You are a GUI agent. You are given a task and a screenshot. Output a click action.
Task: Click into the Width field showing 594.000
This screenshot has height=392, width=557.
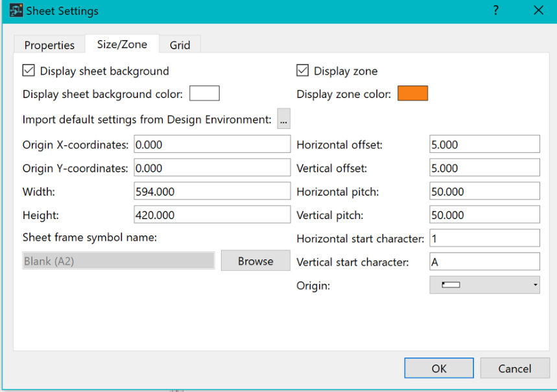(212, 191)
